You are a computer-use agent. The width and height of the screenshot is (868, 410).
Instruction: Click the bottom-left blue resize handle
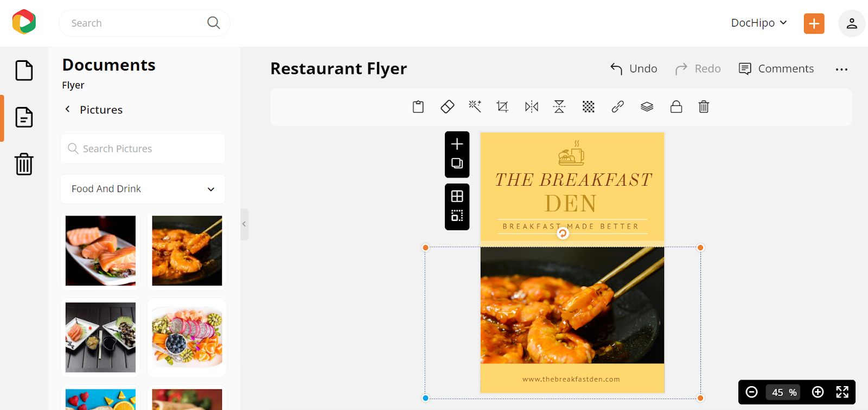coord(426,398)
